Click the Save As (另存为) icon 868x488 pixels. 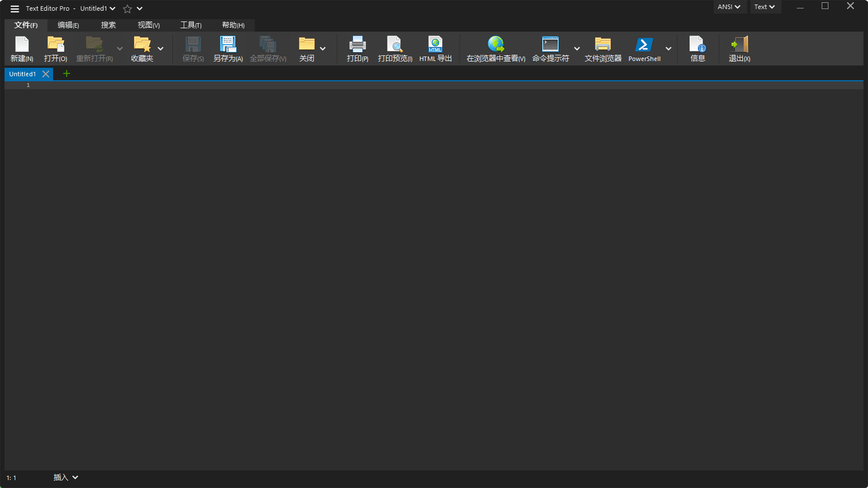click(228, 45)
